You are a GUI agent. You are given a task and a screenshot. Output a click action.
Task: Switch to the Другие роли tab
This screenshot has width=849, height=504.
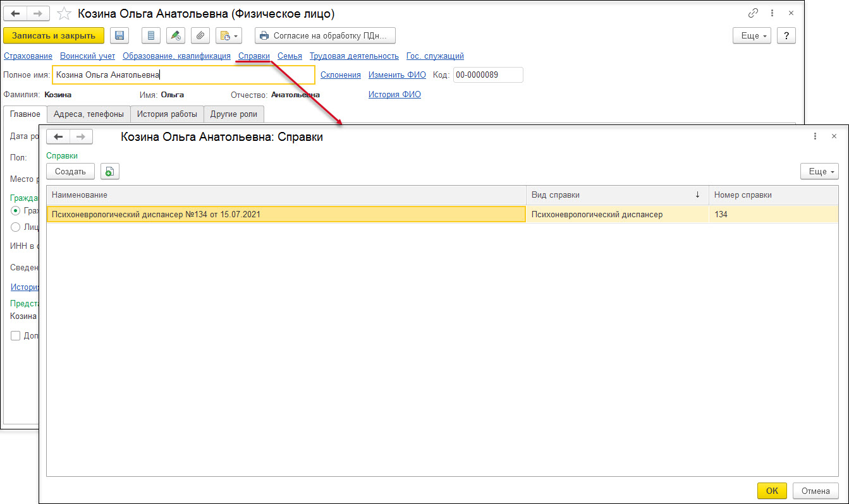coord(234,114)
